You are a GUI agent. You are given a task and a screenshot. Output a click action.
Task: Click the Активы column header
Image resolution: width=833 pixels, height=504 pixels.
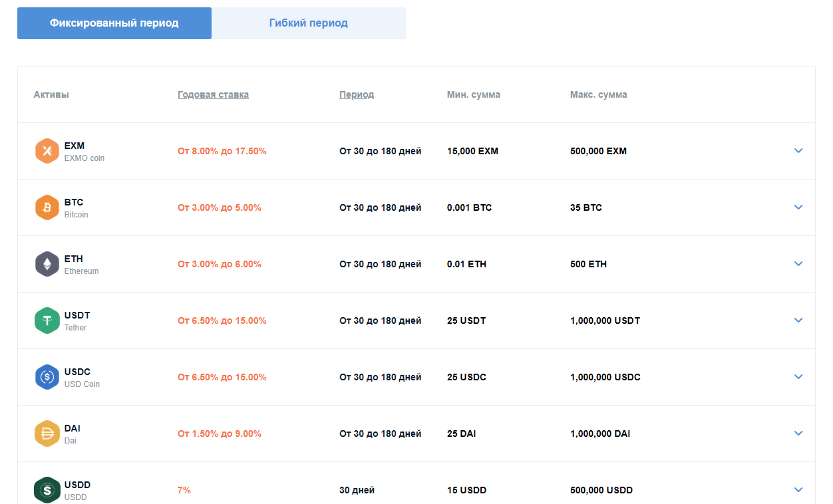(x=51, y=94)
